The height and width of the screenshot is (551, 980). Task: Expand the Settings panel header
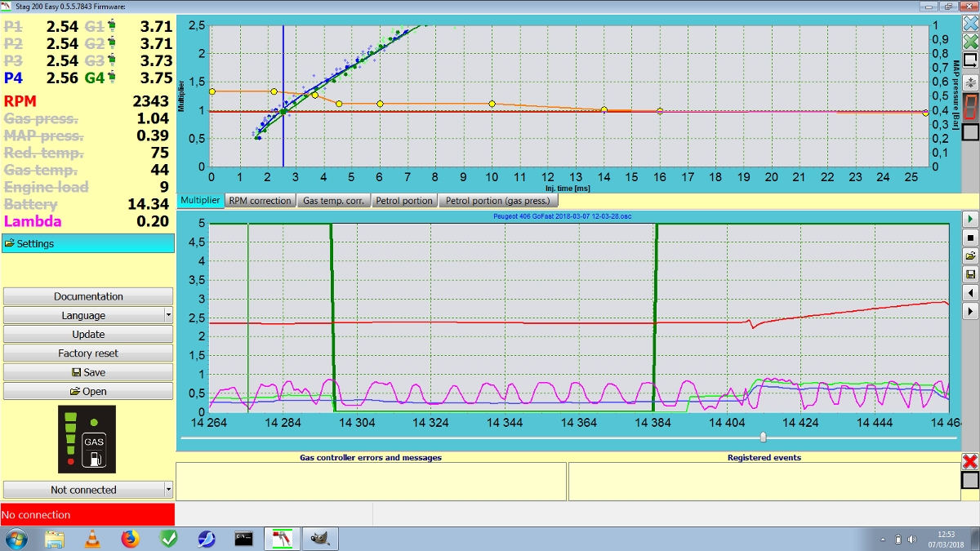pyautogui.click(x=88, y=243)
